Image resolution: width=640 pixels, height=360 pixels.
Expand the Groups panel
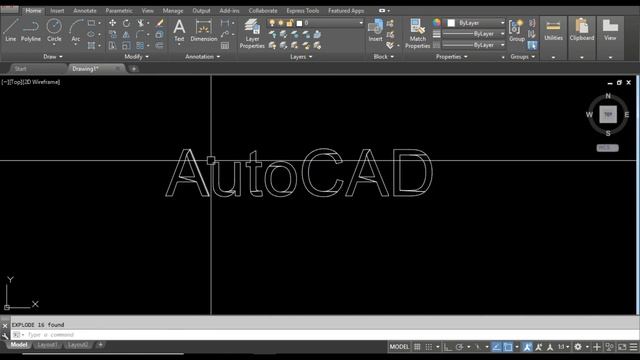pyautogui.click(x=522, y=57)
